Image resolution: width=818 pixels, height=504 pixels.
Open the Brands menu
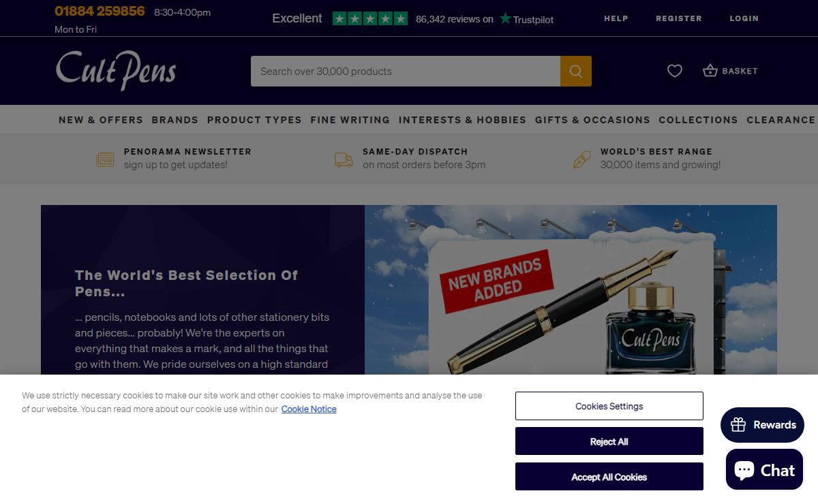(175, 120)
